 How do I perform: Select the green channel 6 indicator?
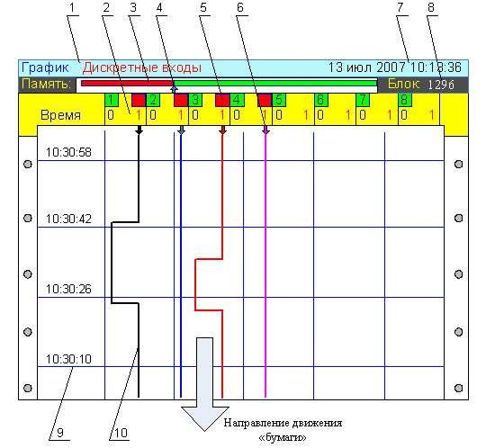(x=321, y=100)
